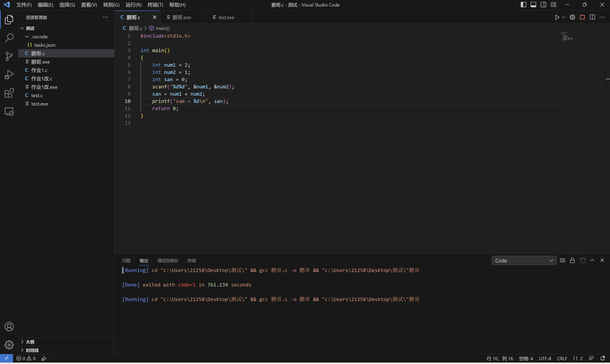Open the 编辑(E) menu
Viewport: 610px width, 364px height.
pos(45,5)
